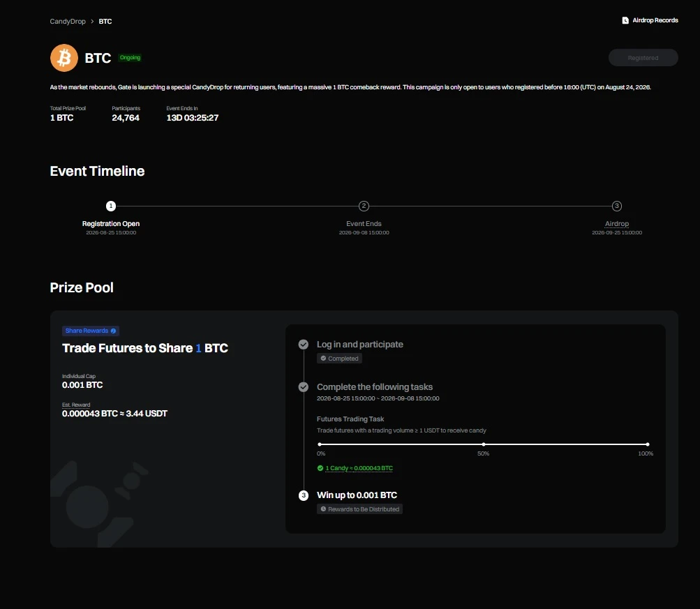Click the 50% point on progress bar
This screenshot has width=700, height=609.
tap(484, 444)
